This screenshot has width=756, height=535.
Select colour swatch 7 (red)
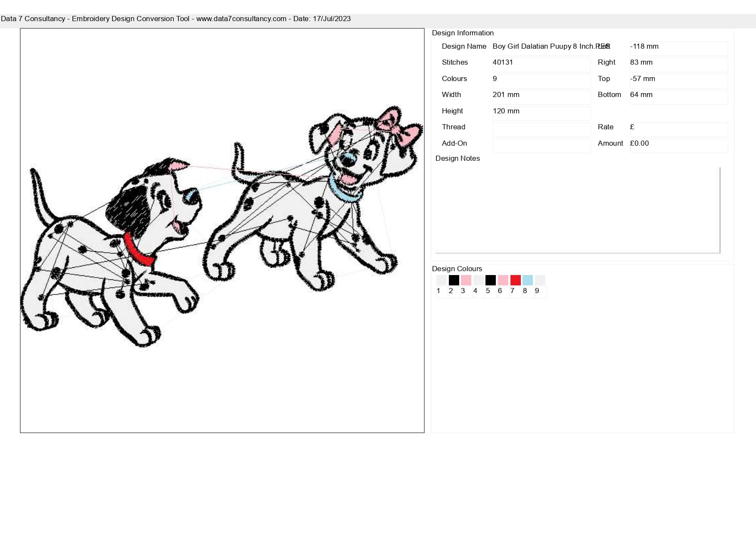pos(516,280)
